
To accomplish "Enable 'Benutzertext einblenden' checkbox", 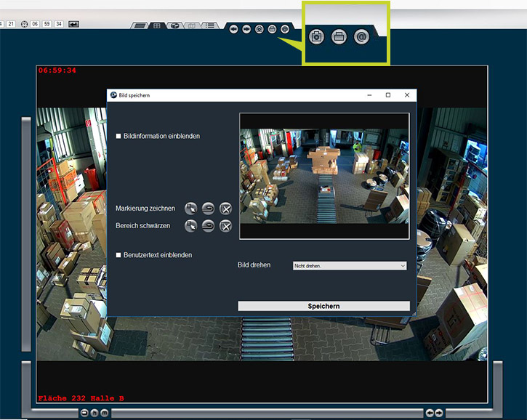I will (x=118, y=255).
